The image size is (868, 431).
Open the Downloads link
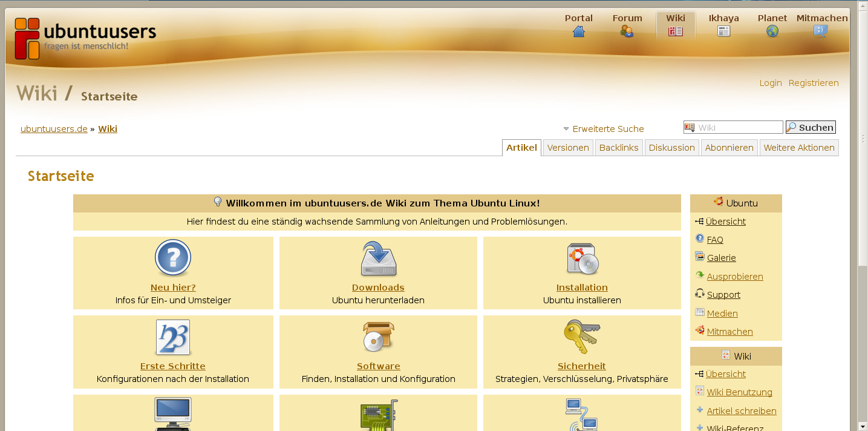click(x=378, y=288)
